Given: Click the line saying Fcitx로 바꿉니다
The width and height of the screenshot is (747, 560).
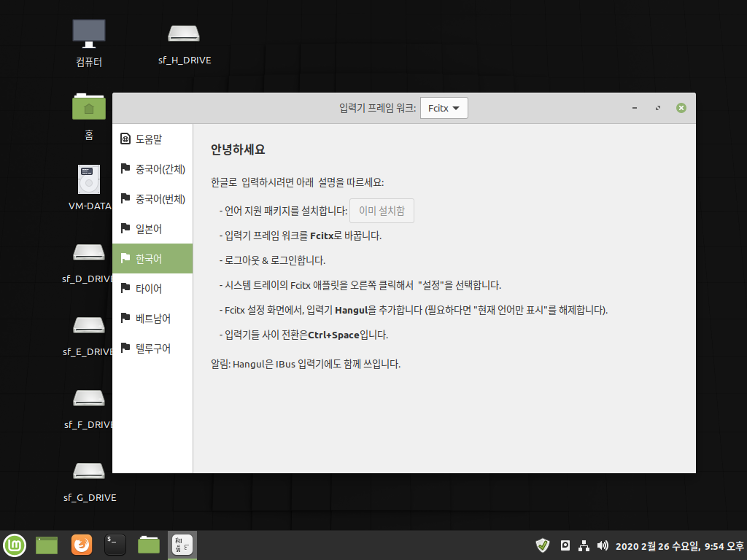Looking at the screenshot, I should click(x=301, y=236).
